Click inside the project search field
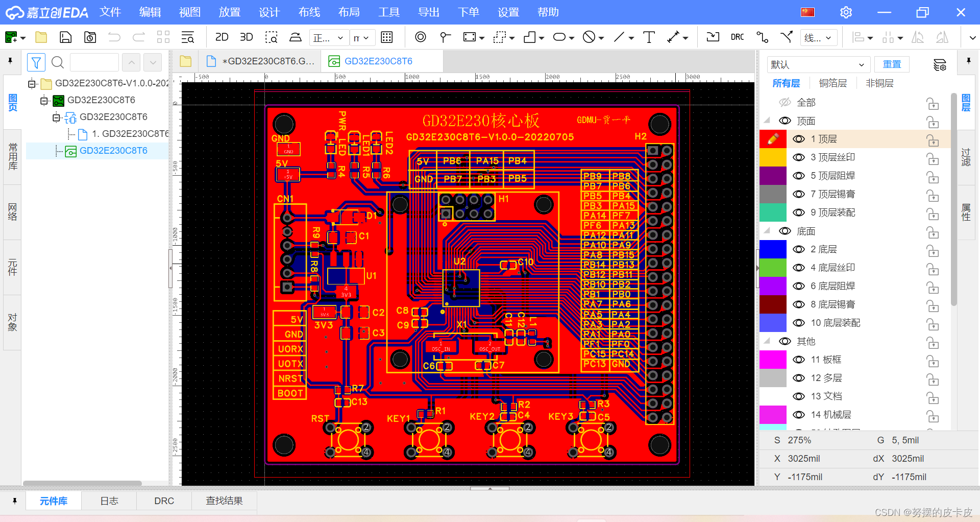Image resolution: width=980 pixels, height=522 pixels. click(x=94, y=62)
